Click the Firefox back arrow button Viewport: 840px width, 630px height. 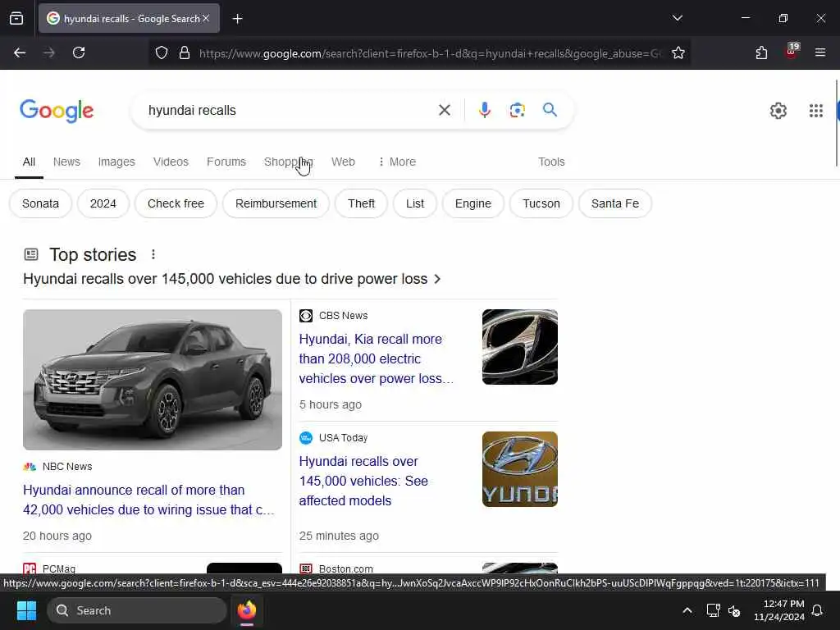tap(20, 52)
